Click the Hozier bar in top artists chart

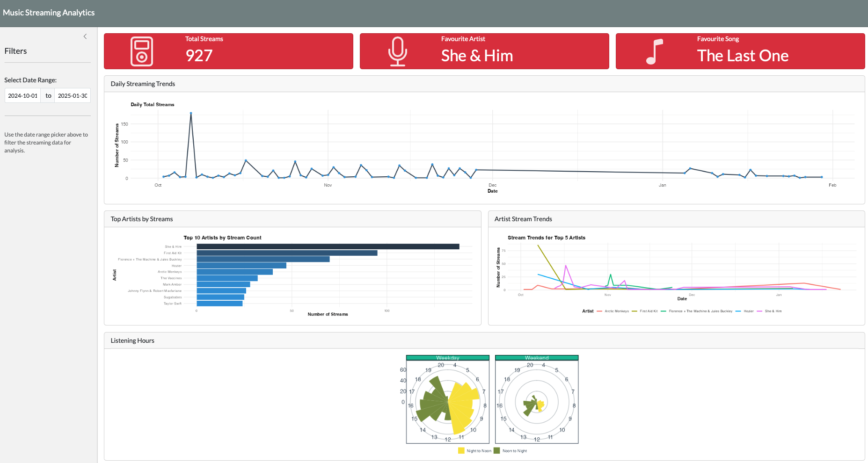pos(241,266)
